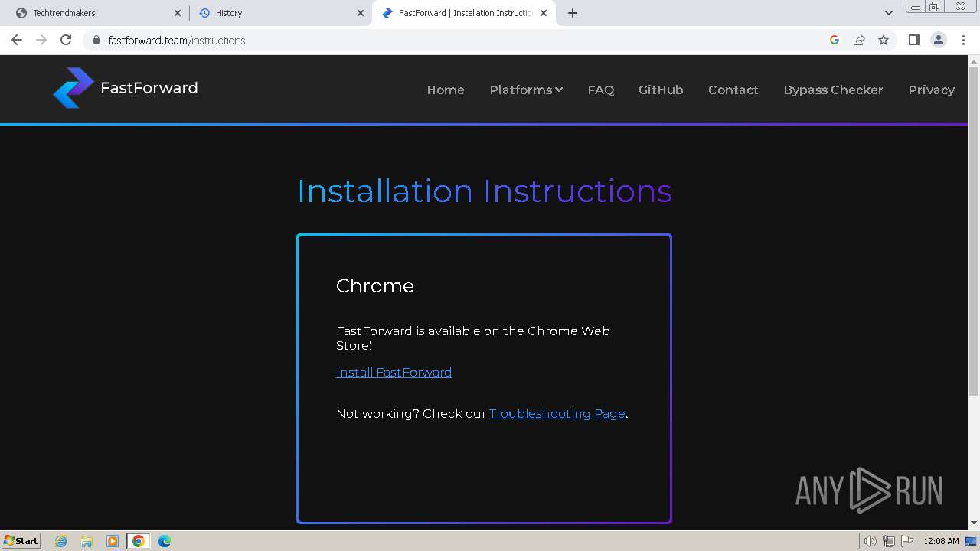The image size is (980, 551).
Task: Open the Privacy page
Action: point(931,90)
